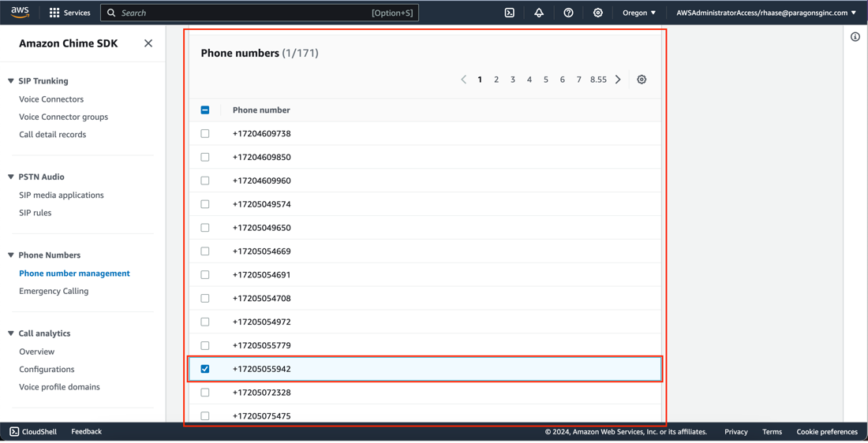The height and width of the screenshot is (443, 868).
Task: Open SIP rules
Action: click(x=36, y=213)
